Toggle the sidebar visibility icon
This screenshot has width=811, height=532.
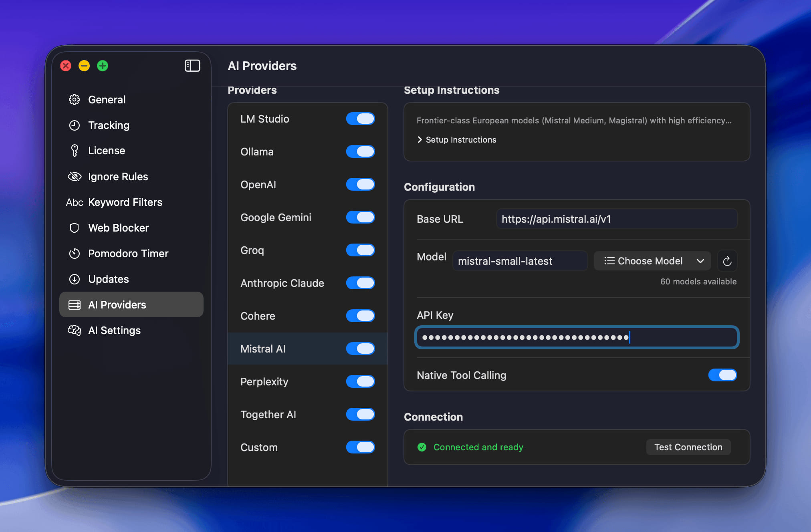coord(192,66)
